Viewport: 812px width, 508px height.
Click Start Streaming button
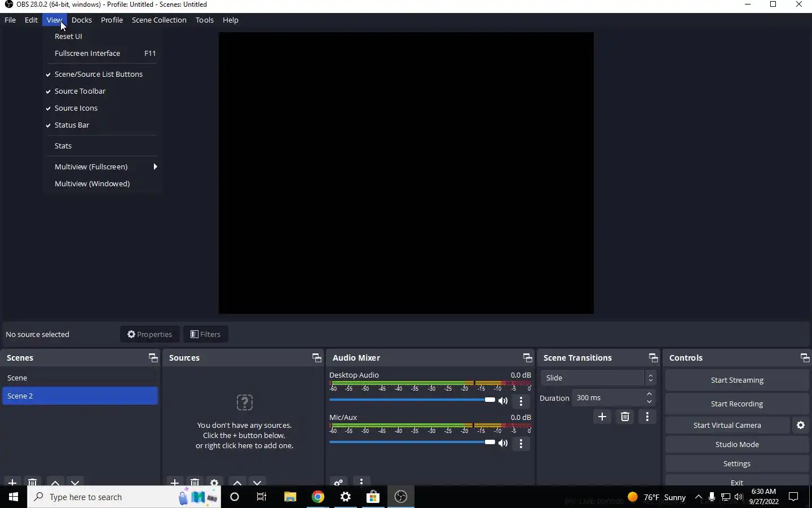coord(737,380)
